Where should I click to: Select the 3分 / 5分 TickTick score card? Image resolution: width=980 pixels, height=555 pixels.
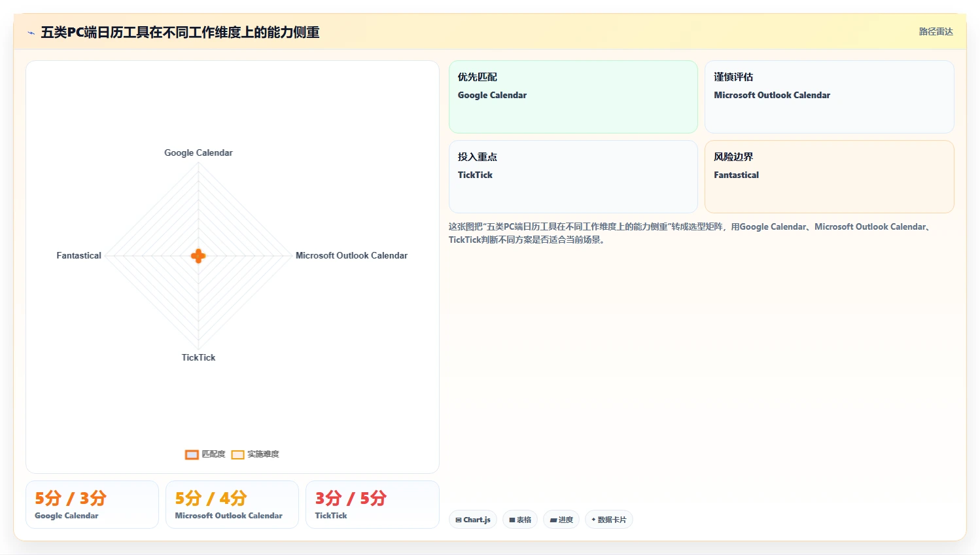(x=372, y=505)
